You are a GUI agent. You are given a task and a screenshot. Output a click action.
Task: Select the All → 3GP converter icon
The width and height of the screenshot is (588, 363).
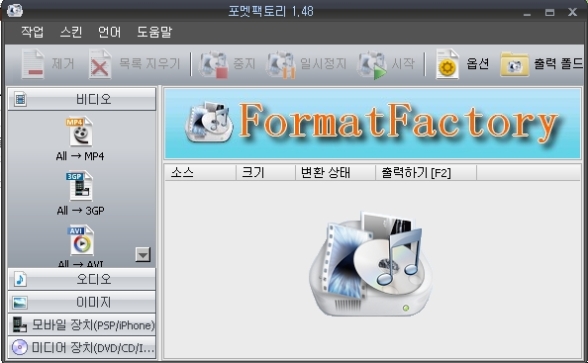click(x=80, y=186)
